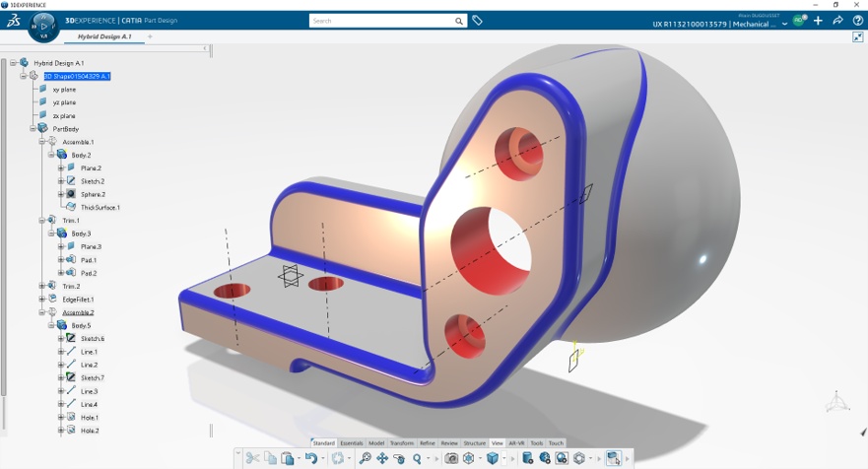Switch to the Touch tab
Image resolution: width=868 pixels, height=469 pixels.
[x=556, y=443]
